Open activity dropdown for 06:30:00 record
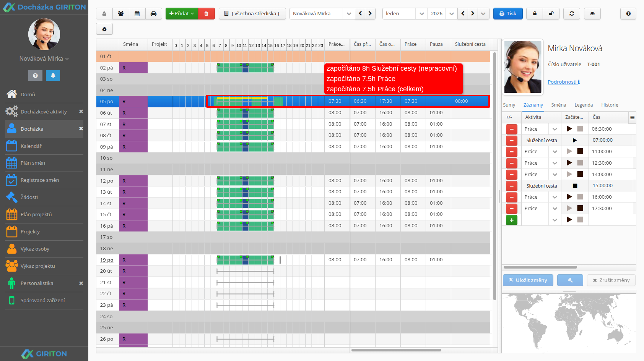This screenshot has height=361, width=644. (555, 129)
